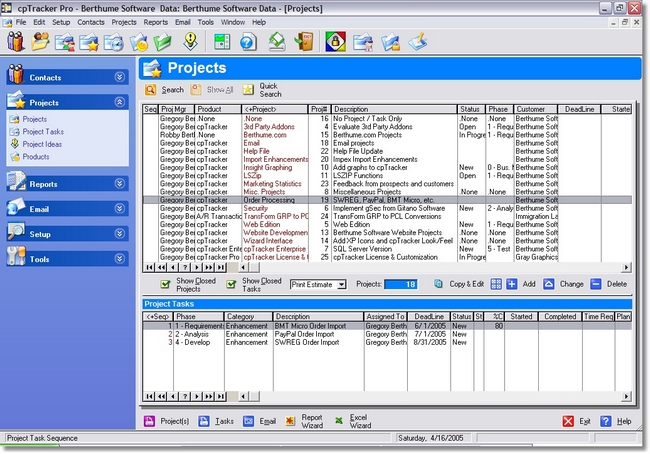This screenshot has width=650, height=454.
Task: Select the SWREG Order Import task row
Action: pyautogui.click(x=388, y=342)
